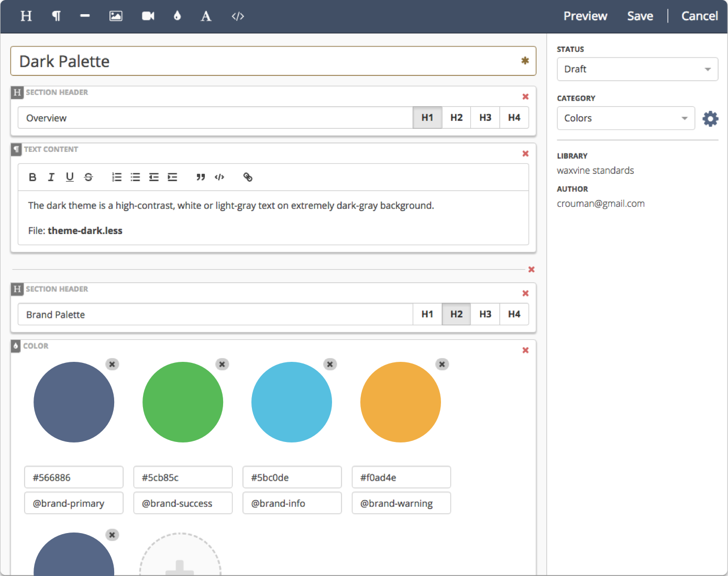Viewport: 728px width, 576px height.
Task: Remove the @brand-success green swatch
Action: click(x=222, y=364)
